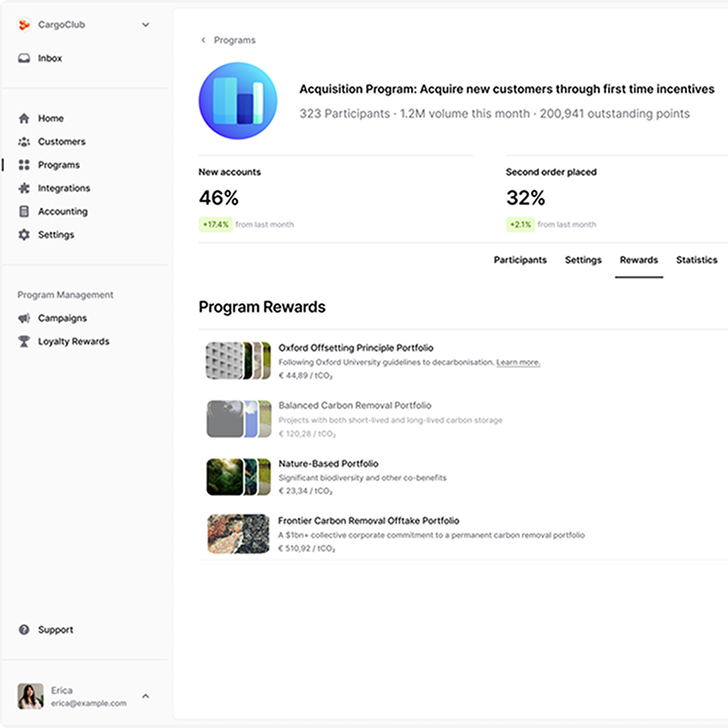Open Frontier Carbon Removal Offtake Portfolio title
The image size is (728, 728).
[369, 520]
